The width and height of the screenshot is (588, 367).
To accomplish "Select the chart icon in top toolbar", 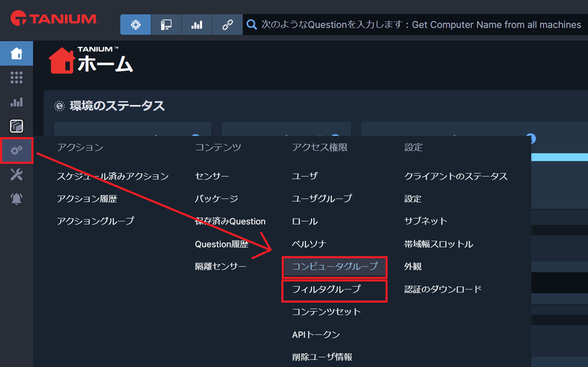I will (x=196, y=25).
